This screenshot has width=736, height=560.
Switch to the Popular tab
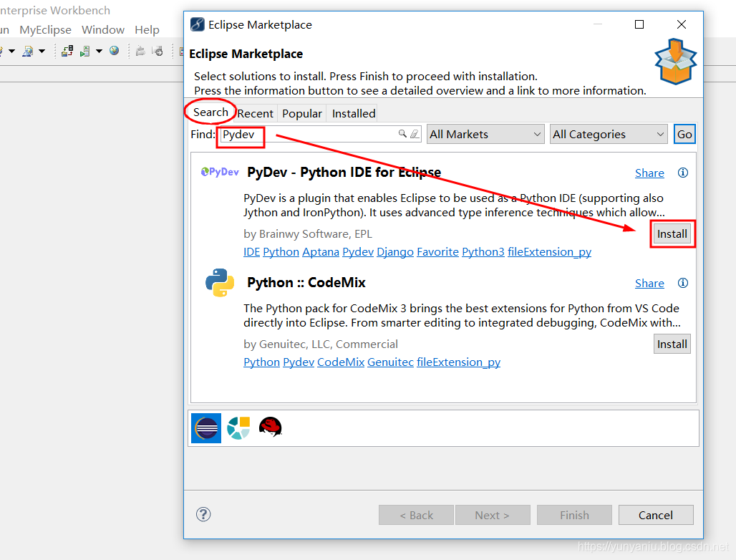click(302, 114)
